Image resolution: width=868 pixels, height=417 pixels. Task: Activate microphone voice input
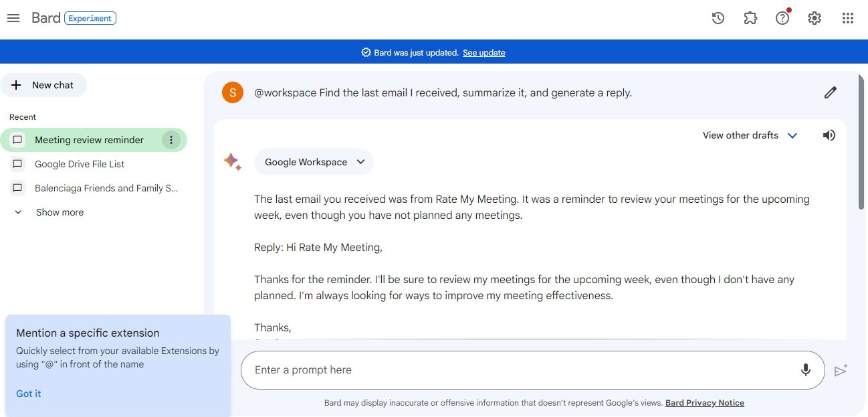[x=806, y=369]
